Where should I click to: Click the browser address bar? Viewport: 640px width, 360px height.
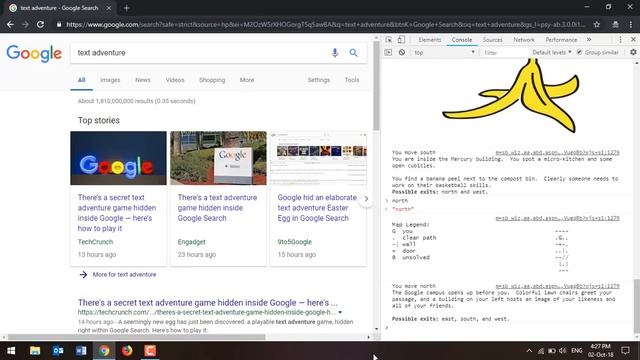click(325, 24)
